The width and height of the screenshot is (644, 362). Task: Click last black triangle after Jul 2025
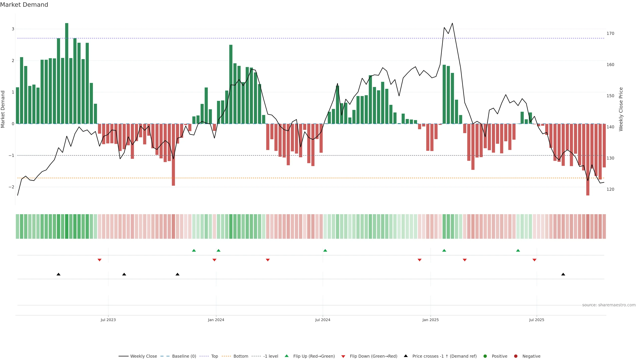(x=563, y=274)
